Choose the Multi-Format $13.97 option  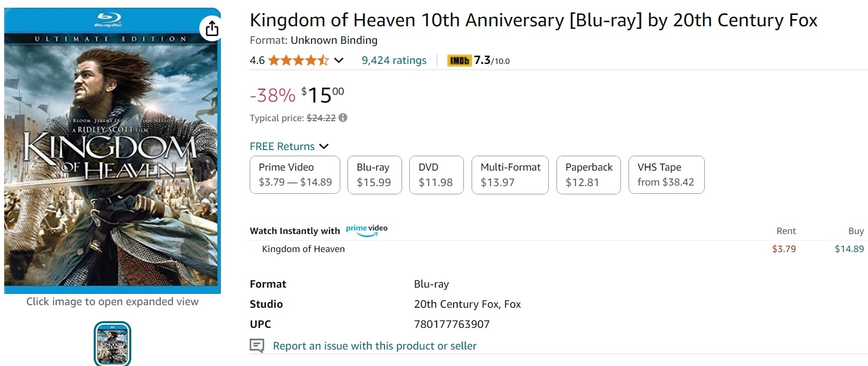click(x=510, y=175)
